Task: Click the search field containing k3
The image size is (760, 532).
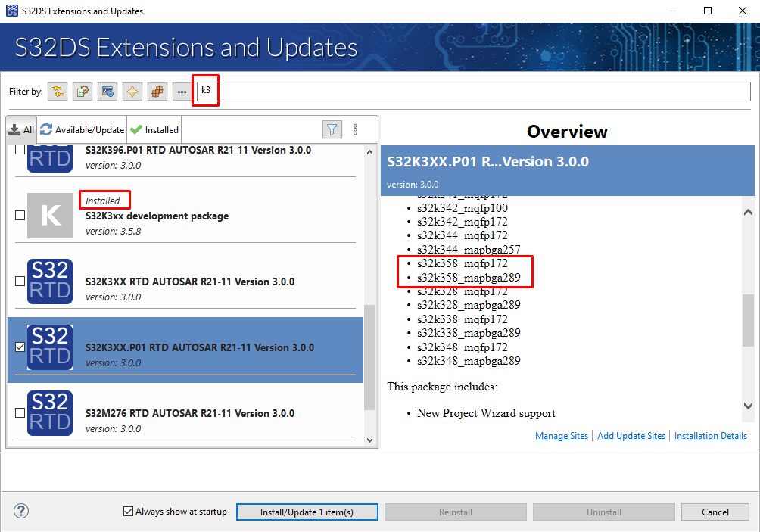Action: tap(469, 92)
